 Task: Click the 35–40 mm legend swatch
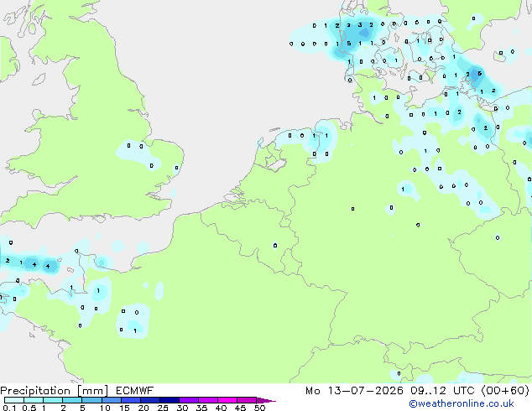coord(207,400)
